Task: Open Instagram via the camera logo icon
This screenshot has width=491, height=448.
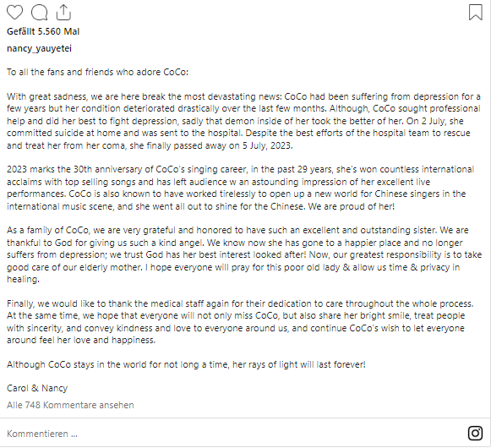Action: [x=475, y=434]
